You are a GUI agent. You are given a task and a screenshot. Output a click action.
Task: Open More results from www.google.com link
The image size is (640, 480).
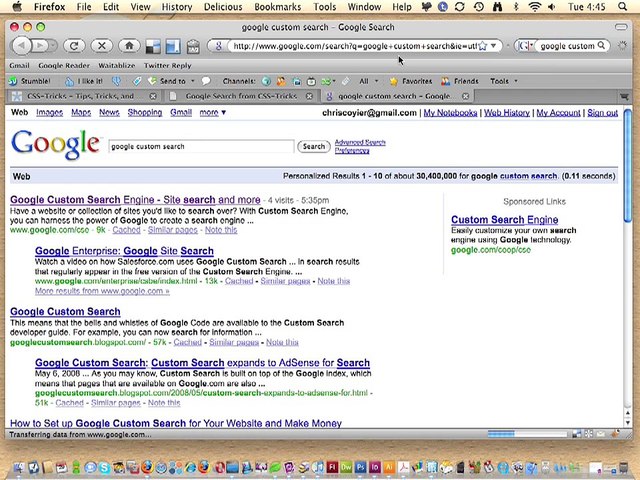[102, 291]
